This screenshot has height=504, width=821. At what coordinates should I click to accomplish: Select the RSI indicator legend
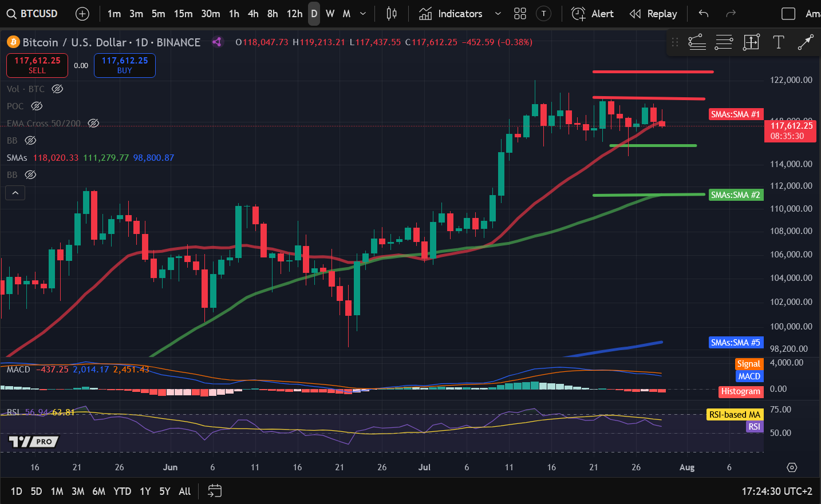(x=13, y=412)
